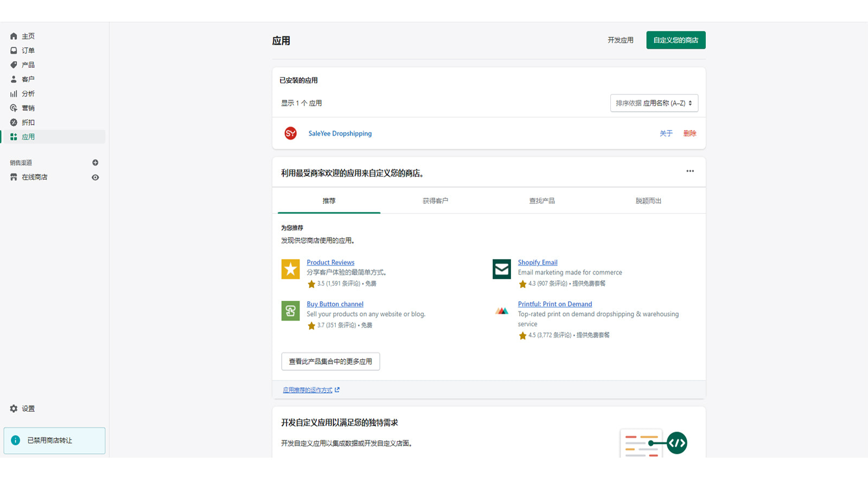The height and width of the screenshot is (488, 868).
Task: Switch to the 获得客户 tab
Action: point(436,201)
